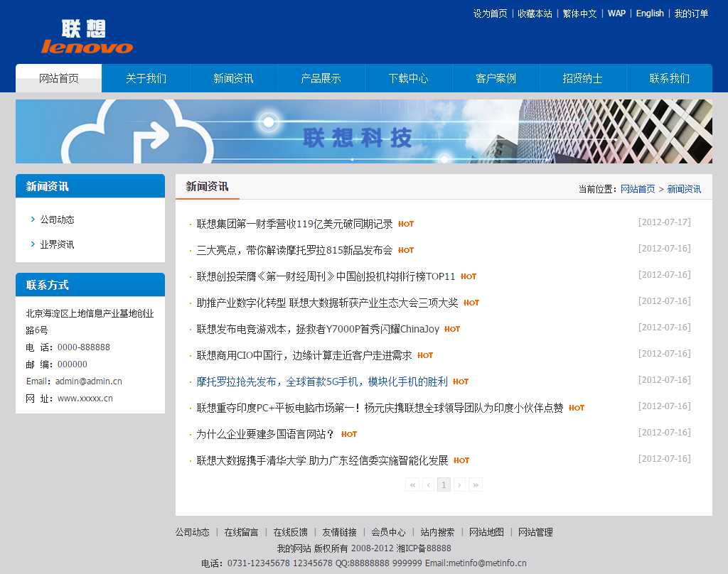Click 设为首页 link at top
Viewport: 728px width, 574px height.
coord(491,13)
